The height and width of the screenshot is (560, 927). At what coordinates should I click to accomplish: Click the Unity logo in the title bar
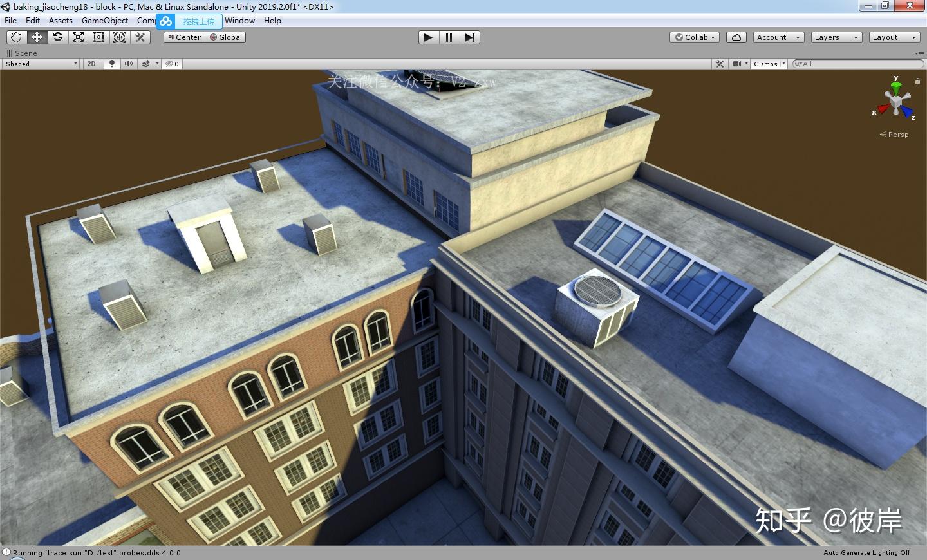(x=6, y=6)
